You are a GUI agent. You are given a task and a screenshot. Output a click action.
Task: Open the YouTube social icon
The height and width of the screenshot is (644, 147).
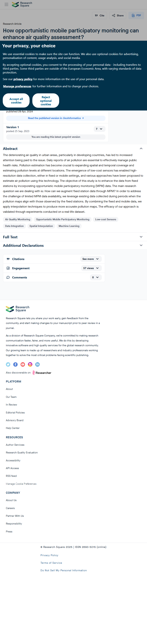(23, 364)
